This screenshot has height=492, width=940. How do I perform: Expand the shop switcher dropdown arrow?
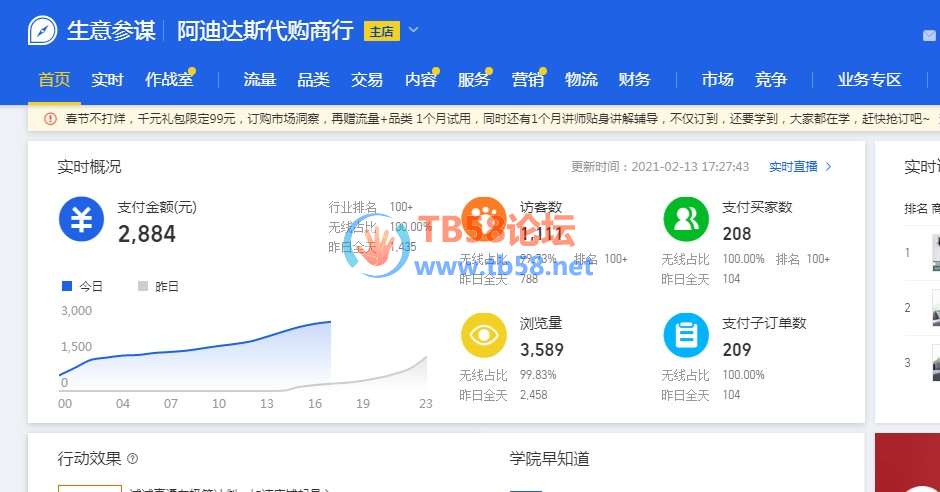[x=414, y=30]
